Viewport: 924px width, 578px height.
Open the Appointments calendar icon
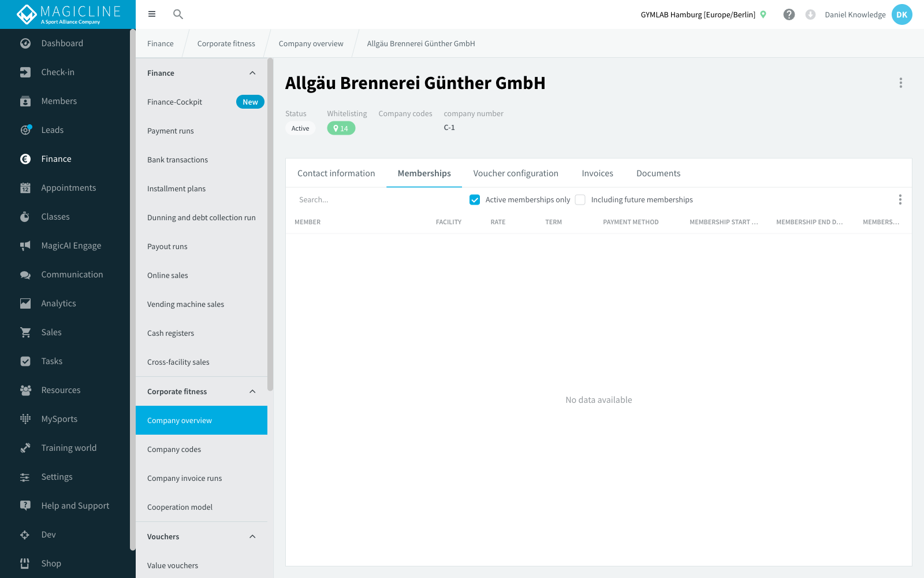click(25, 188)
